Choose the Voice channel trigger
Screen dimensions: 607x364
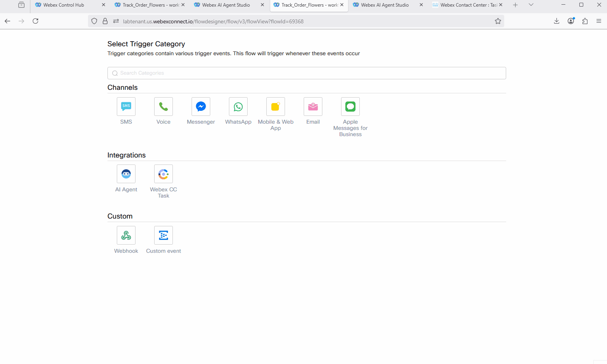164,107
